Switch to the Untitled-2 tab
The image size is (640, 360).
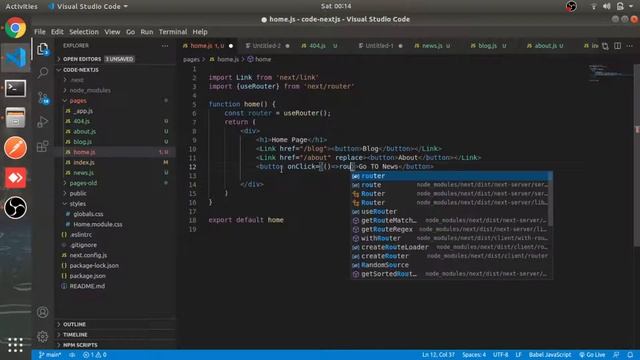point(267,46)
